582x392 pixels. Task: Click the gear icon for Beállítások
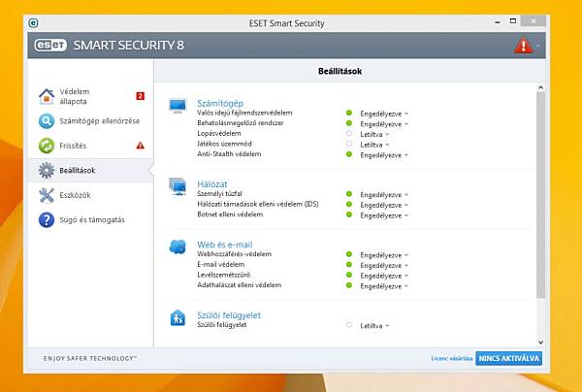[47, 170]
